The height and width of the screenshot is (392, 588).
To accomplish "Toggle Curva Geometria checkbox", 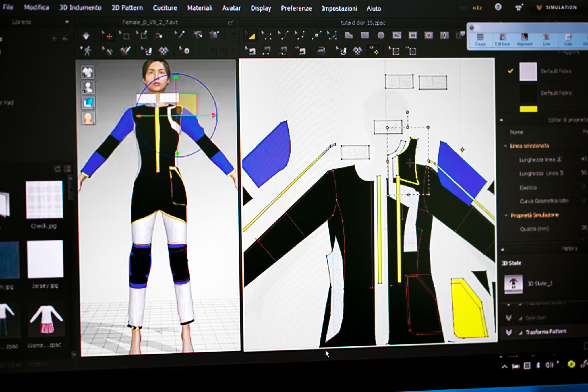I will click(x=583, y=200).
